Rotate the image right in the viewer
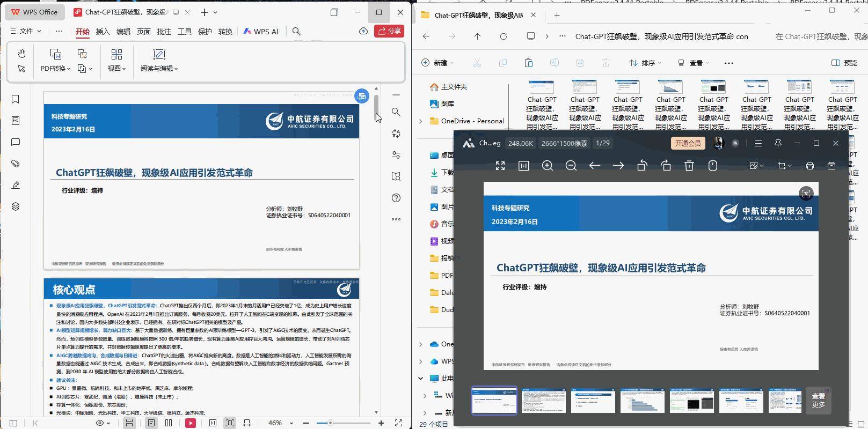Screen dimensions: 868x429 click(x=666, y=166)
